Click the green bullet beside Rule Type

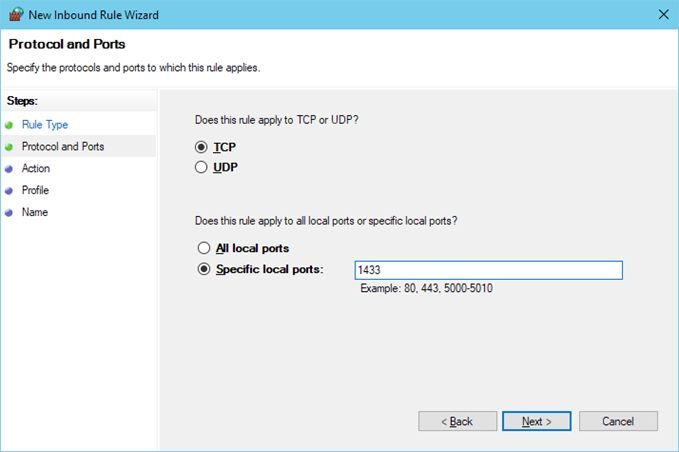[x=9, y=125]
